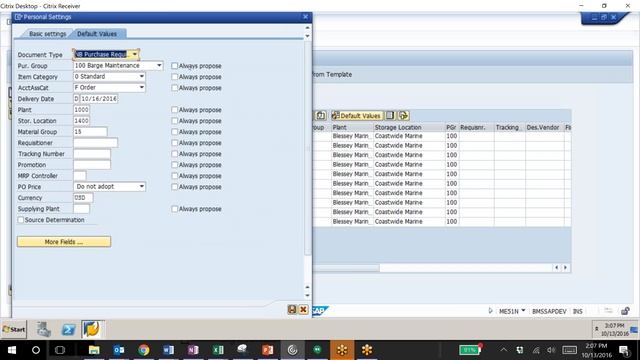Open the active Citrix Receiver taskbar icon
Viewport: 640px width, 360px height.
(292, 350)
